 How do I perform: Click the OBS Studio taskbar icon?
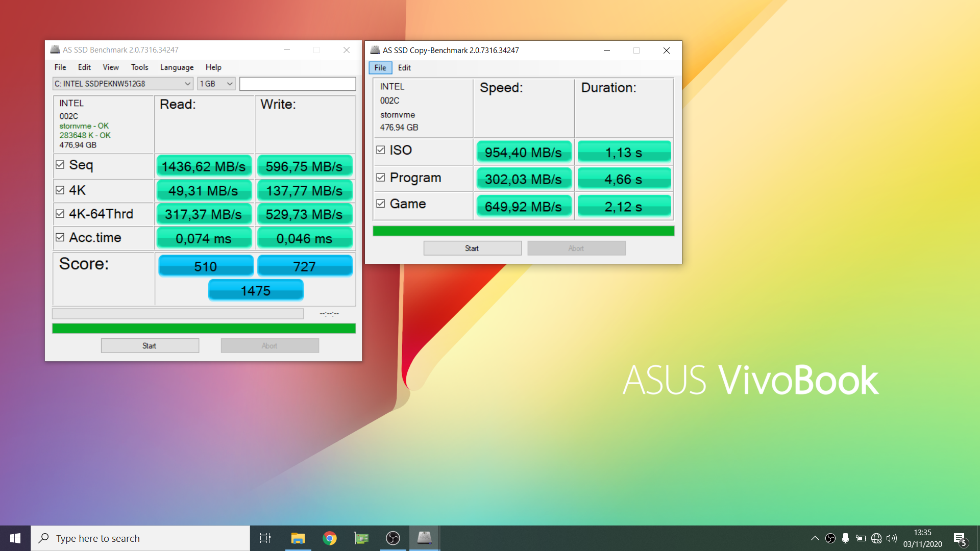(x=393, y=538)
